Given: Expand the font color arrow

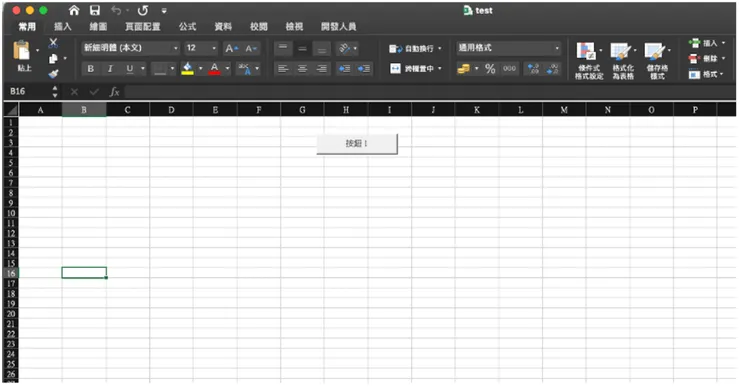Looking at the screenshot, I should coord(227,69).
